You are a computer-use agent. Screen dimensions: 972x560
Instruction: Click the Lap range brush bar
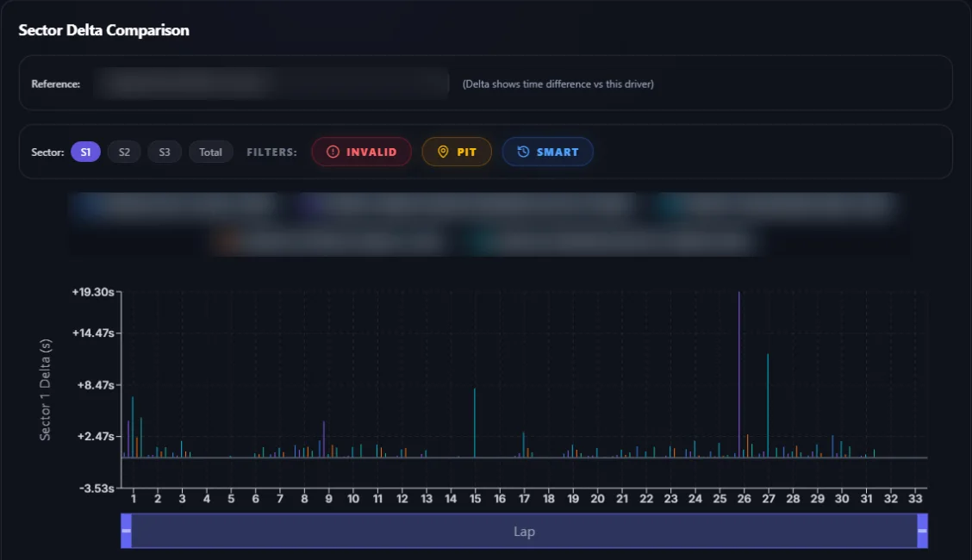(x=525, y=531)
